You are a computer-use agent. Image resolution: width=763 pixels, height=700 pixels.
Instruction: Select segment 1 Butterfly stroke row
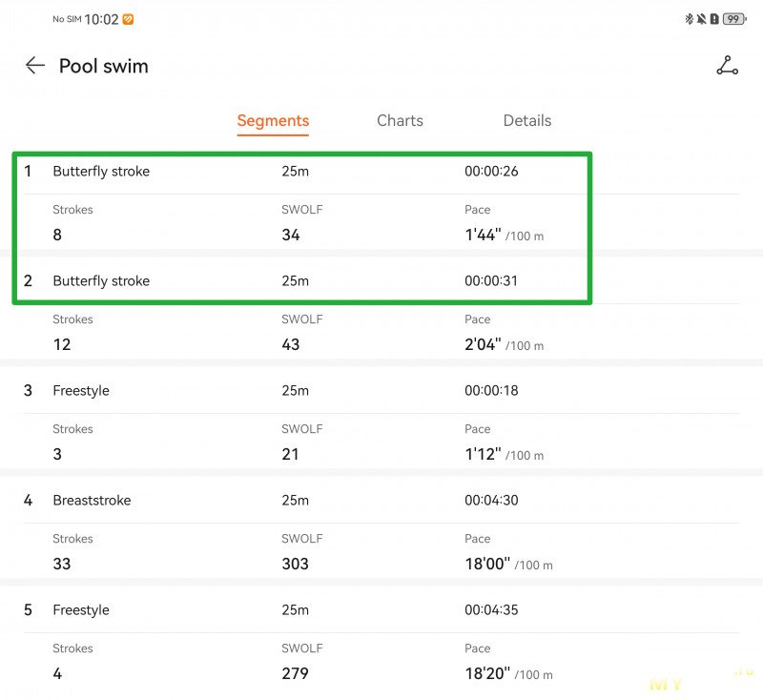[x=101, y=172]
